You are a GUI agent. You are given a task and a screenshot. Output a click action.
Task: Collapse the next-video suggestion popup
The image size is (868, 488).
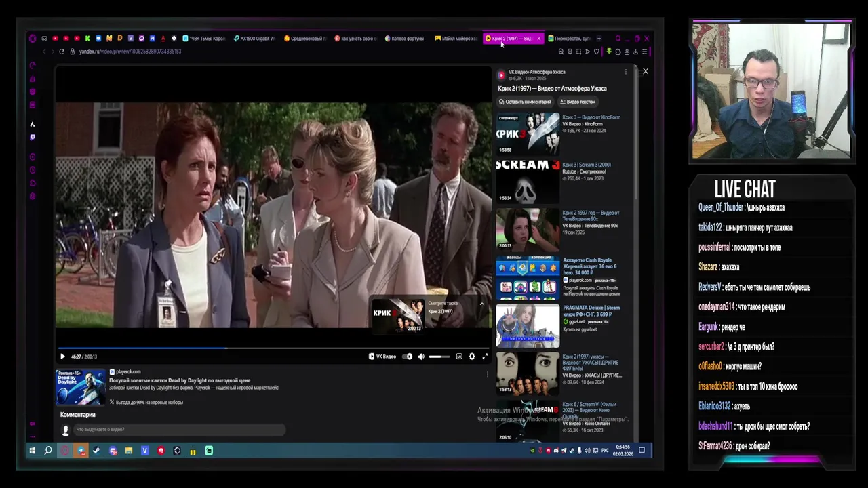(x=482, y=304)
